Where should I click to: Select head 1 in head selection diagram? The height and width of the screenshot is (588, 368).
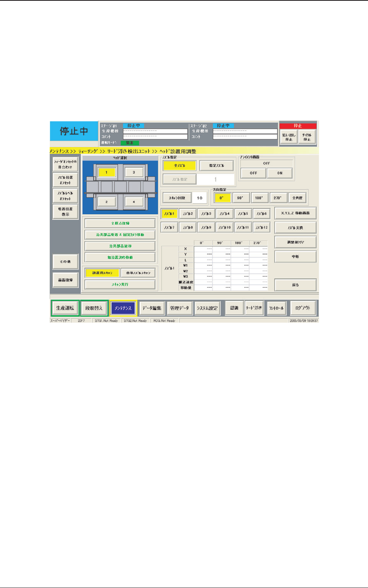click(106, 172)
